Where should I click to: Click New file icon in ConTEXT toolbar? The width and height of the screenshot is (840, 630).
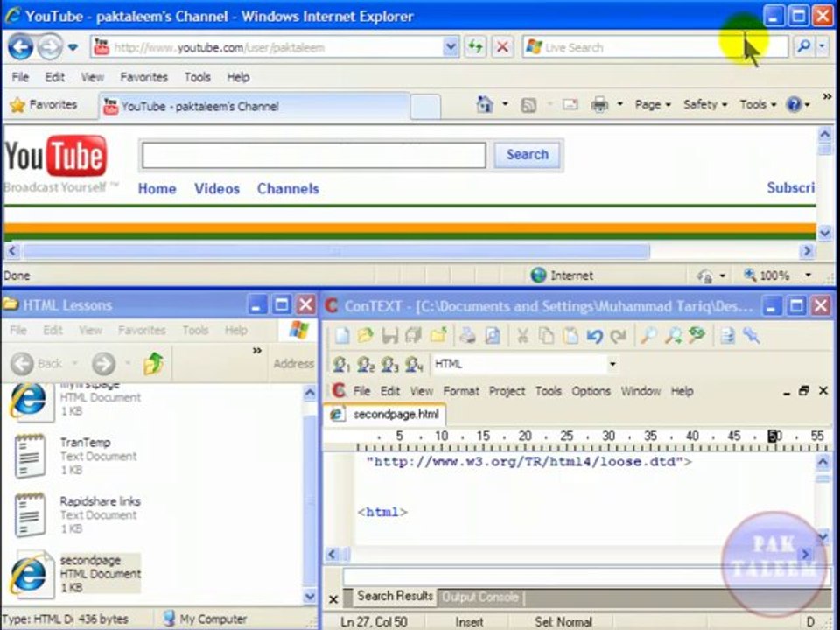click(341, 335)
